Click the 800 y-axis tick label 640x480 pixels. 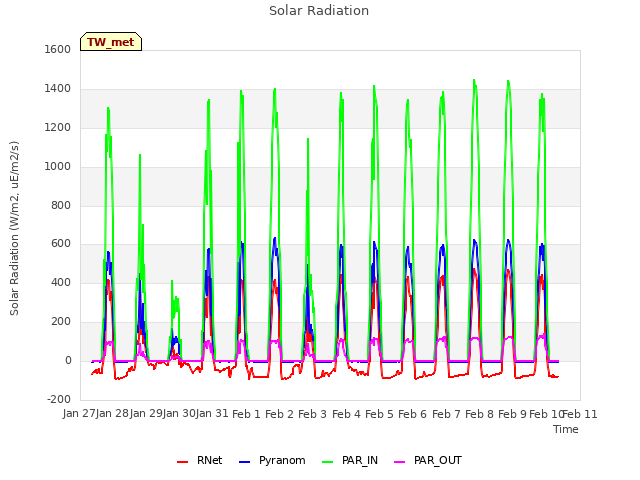(x=61, y=206)
